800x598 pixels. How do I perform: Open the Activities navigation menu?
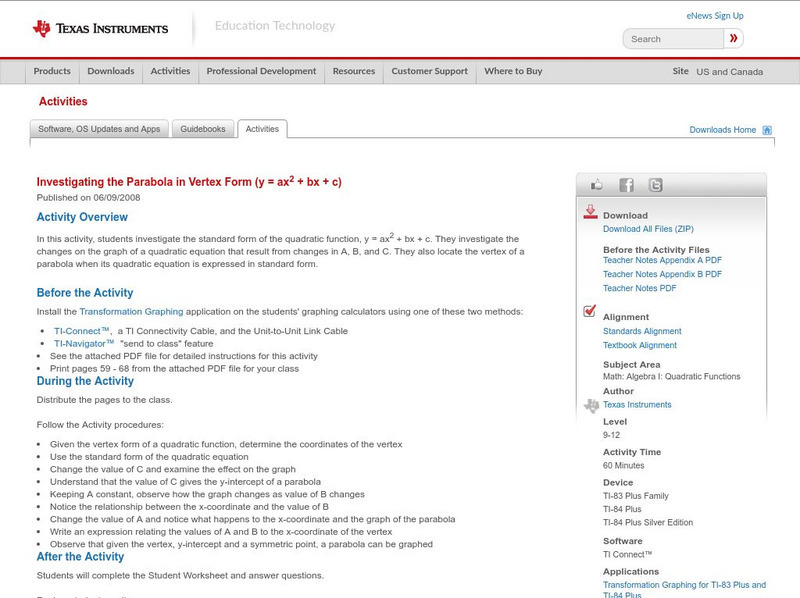coord(170,71)
